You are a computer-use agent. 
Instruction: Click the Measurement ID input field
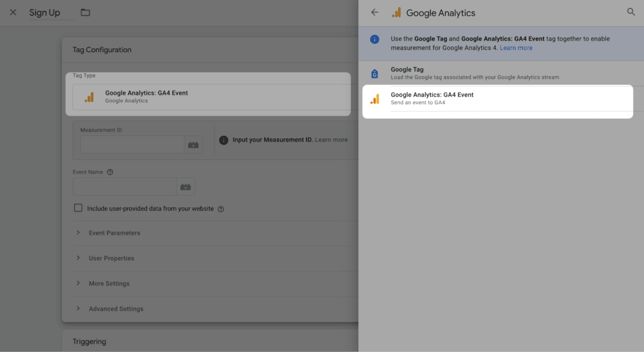point(132,145)
